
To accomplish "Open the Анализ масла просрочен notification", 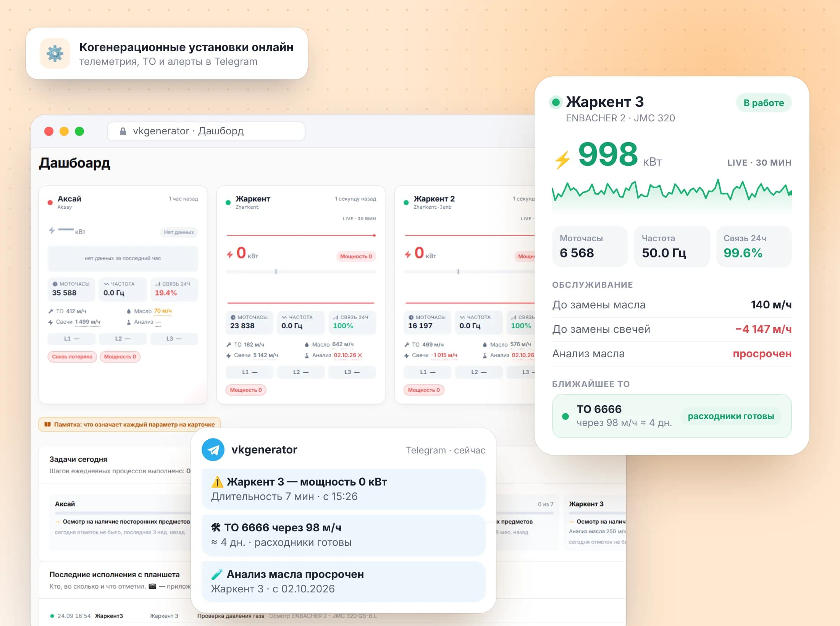I will (343, 581).
